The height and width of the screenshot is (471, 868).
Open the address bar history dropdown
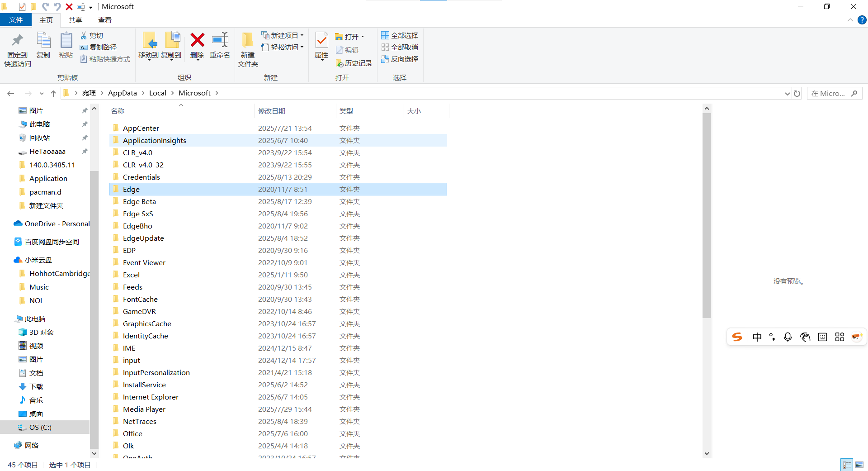click(x=787, y=94)
